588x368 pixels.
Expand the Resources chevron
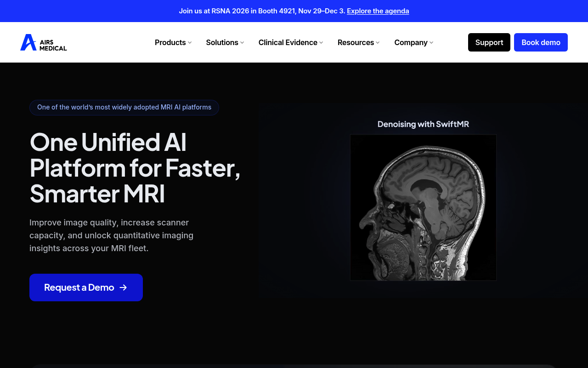pyautogui.click(x=378, y=43)
